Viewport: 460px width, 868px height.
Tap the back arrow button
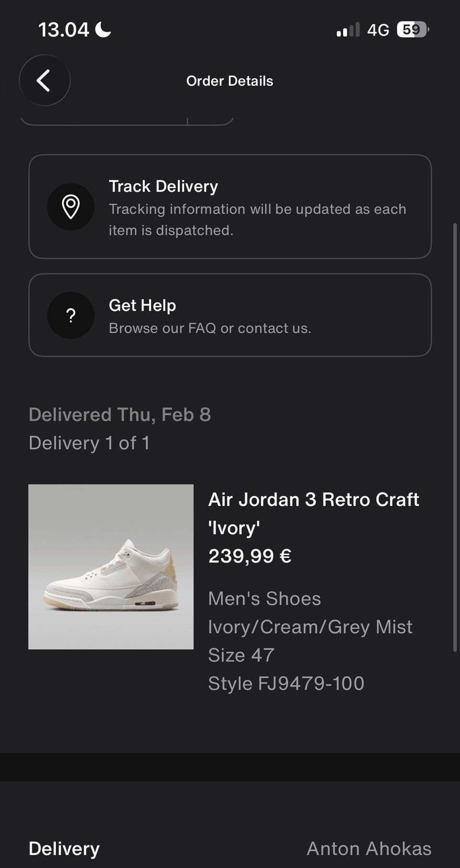[x=45, y=80]
